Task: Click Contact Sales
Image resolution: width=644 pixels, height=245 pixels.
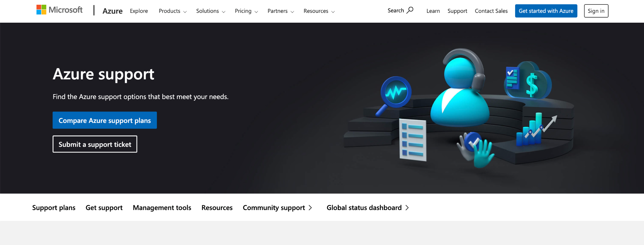Action: tap(491, 11)
